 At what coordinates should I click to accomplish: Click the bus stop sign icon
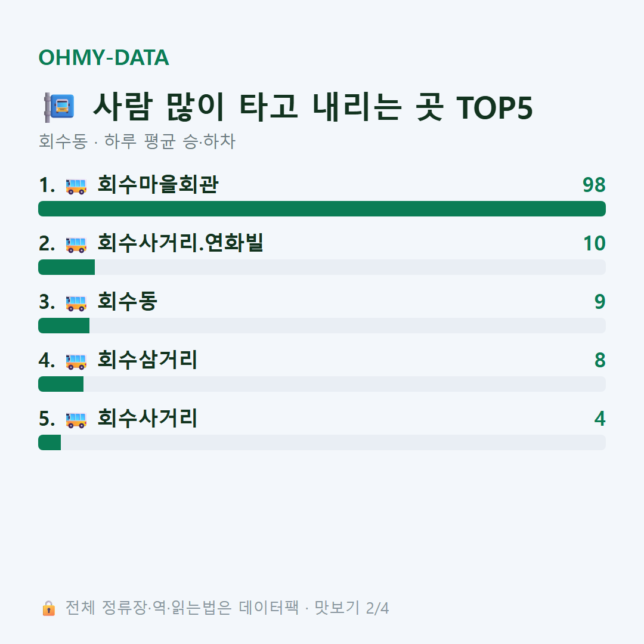60,107
